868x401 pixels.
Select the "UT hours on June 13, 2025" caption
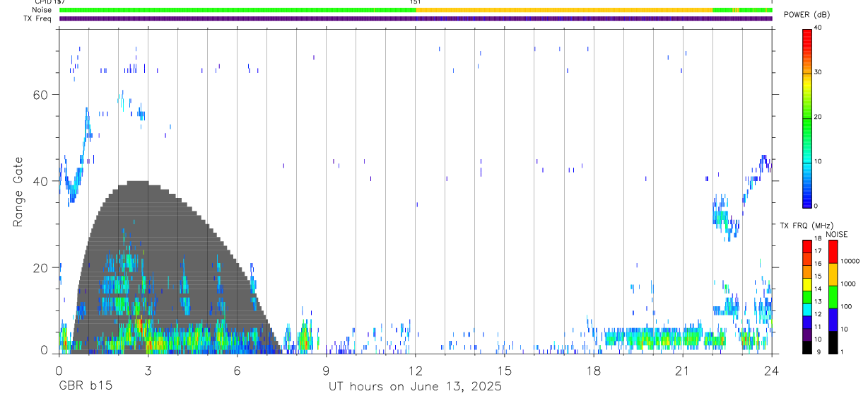pyautogui.click(x=415, y=387)
